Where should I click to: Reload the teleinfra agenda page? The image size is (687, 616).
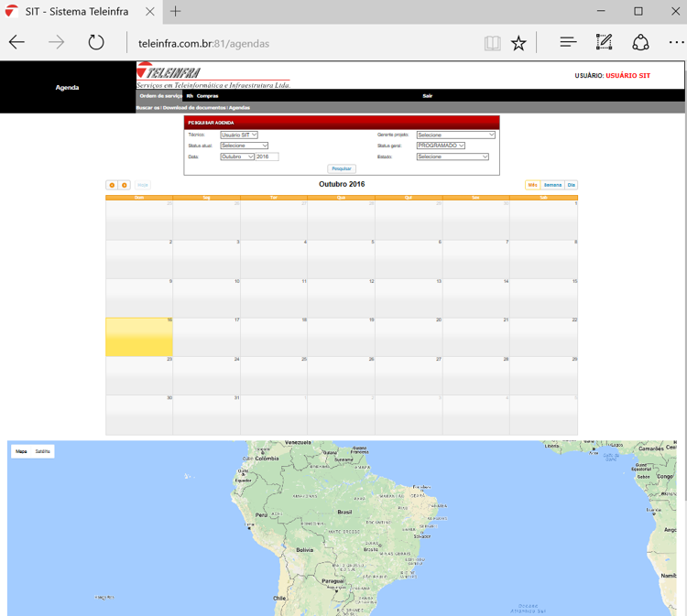click(x=96, y=42)
